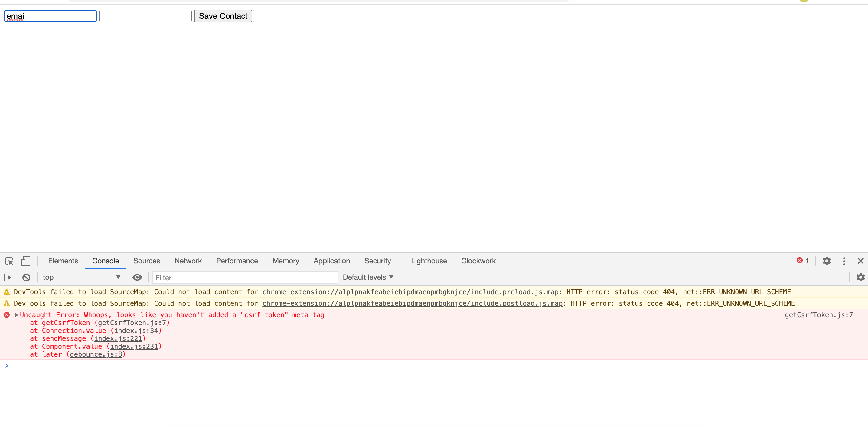Viewport: 868px width, 428px height.
Task: Open the Memory tab
Action: 286,261
